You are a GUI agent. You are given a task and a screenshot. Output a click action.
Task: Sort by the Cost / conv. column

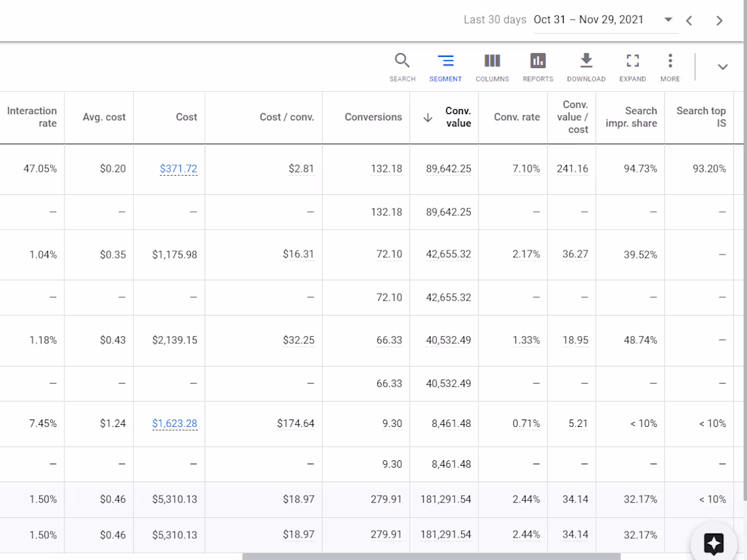(x=287, y=117)
